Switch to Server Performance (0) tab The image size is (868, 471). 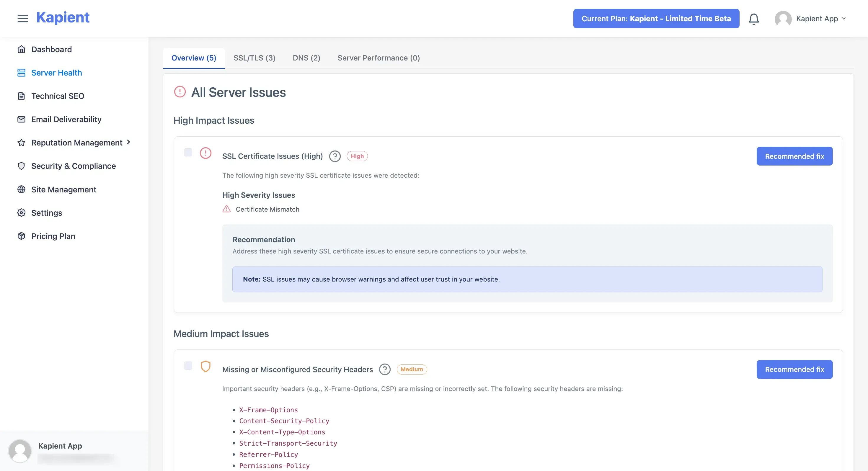coord(378,58)
